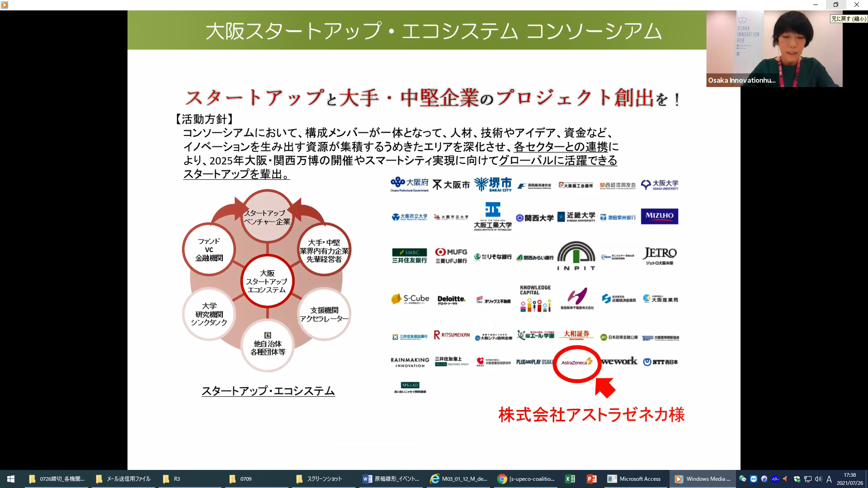The height and width of the screenshot is (488, 868).
Task: Open the スクリーンショット folder taskbar item
Action: 324,479
